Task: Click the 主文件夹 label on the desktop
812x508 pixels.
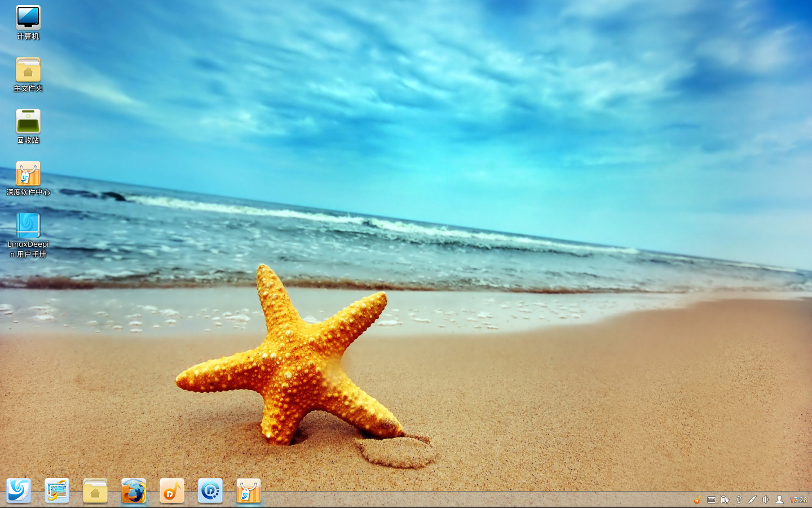Action: coord(28,88)
